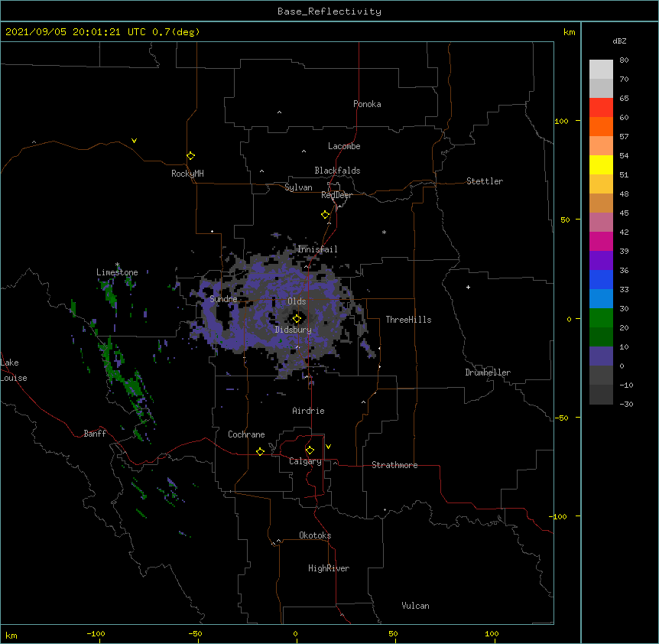Select the white asterisk above Limestone label

(x=118, y=265)
